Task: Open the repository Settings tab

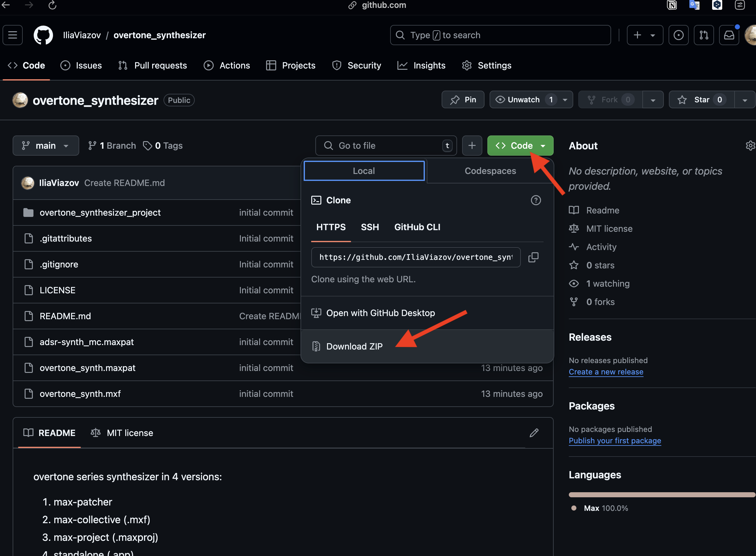Action: (x=486, y=65)
